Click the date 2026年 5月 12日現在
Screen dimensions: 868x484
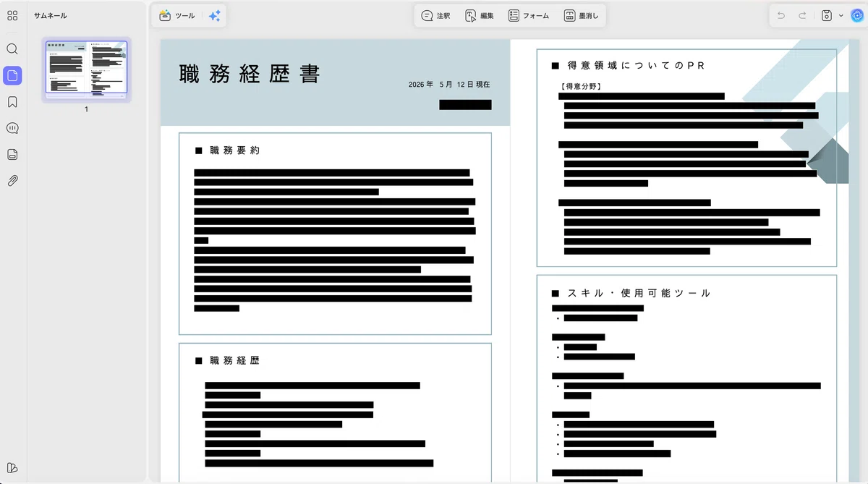pos(449,85)
